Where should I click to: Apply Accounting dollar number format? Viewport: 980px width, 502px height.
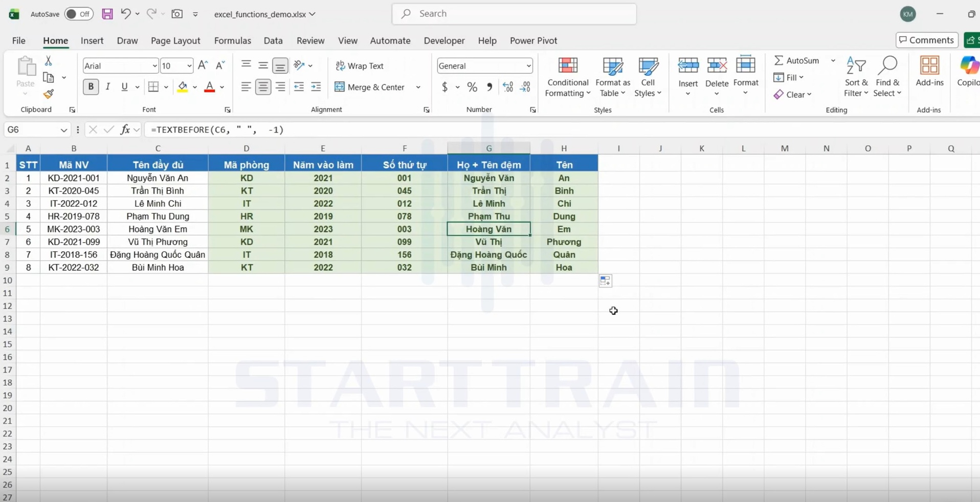click(445, 87)
